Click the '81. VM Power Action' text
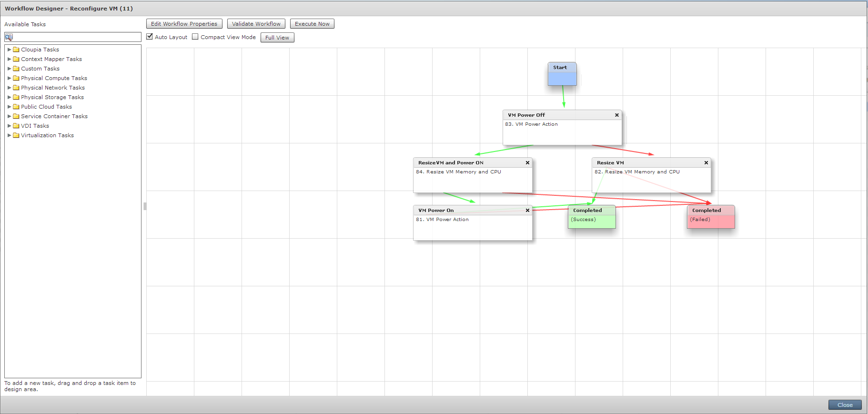868x414 pixels. tap(442, 220)
